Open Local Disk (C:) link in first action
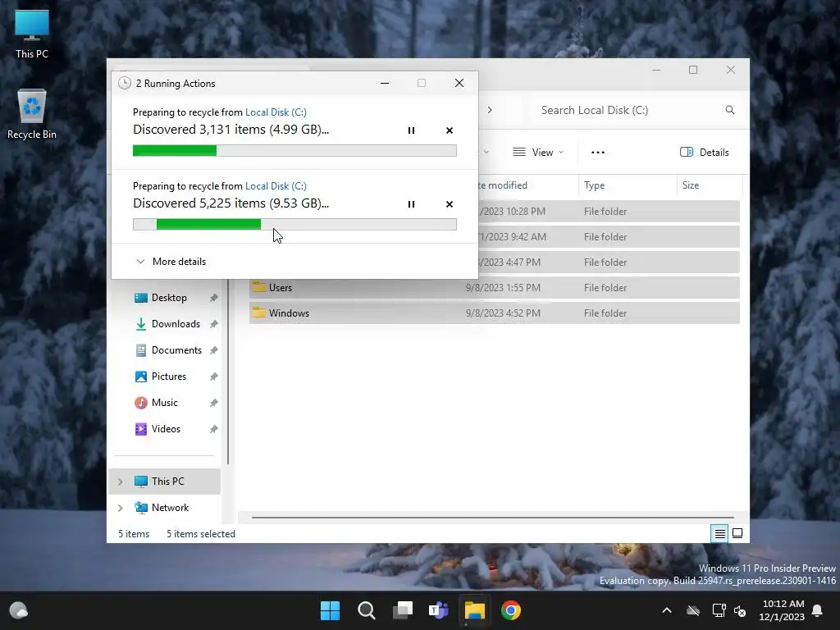 [276, 112]
